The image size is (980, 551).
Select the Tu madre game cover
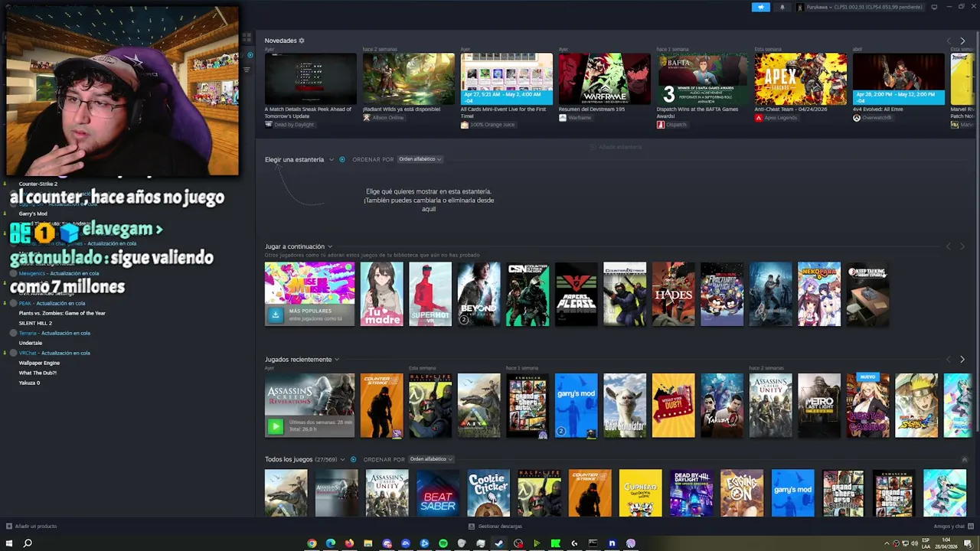click(x=381, y=294)
